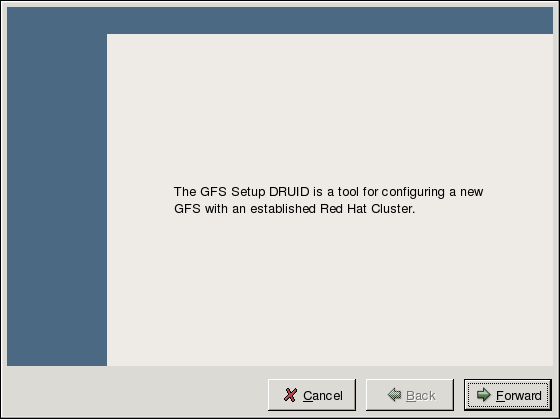Click the word "established" in the description
560x419 pixels.
(x=283, y=209)
